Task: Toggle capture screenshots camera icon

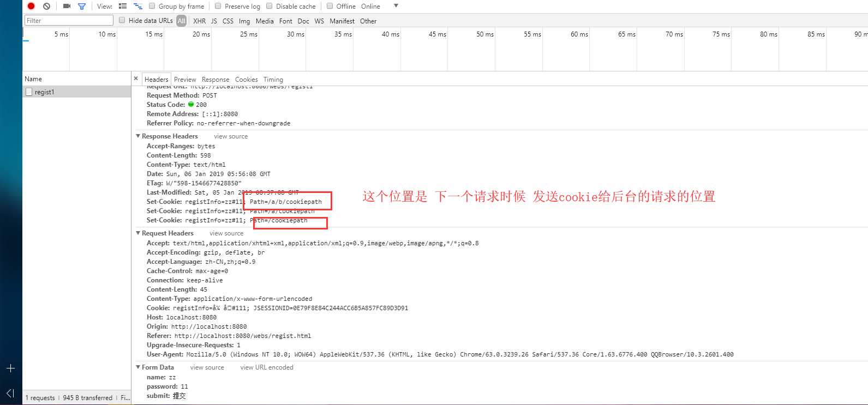Action: coord(67,6)
